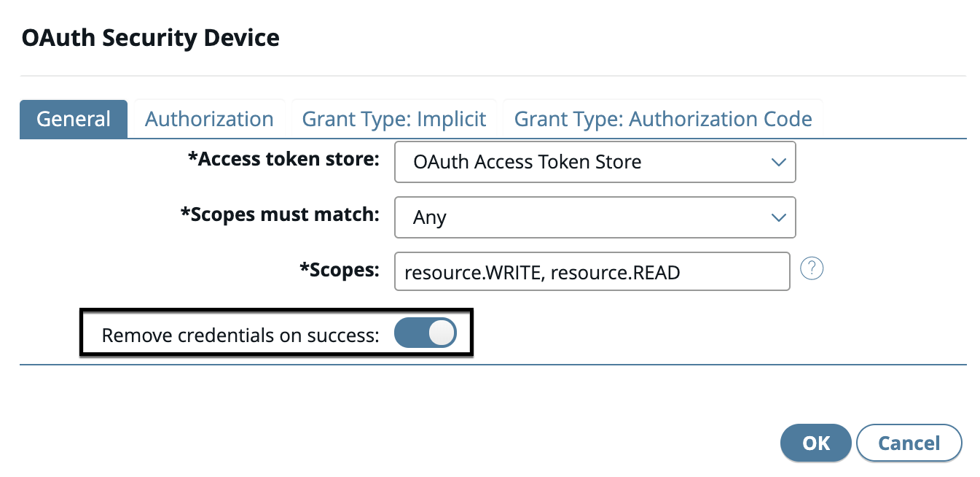Cancel the OAuth Security Device dialog
The height and width of the screenshot is (477, 980).
coord(909,443)
